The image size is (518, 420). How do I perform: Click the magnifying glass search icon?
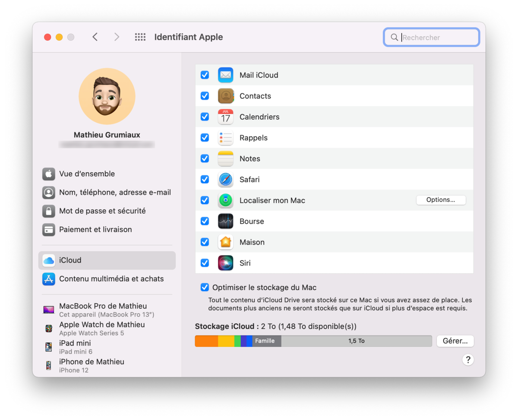[394, 38]
